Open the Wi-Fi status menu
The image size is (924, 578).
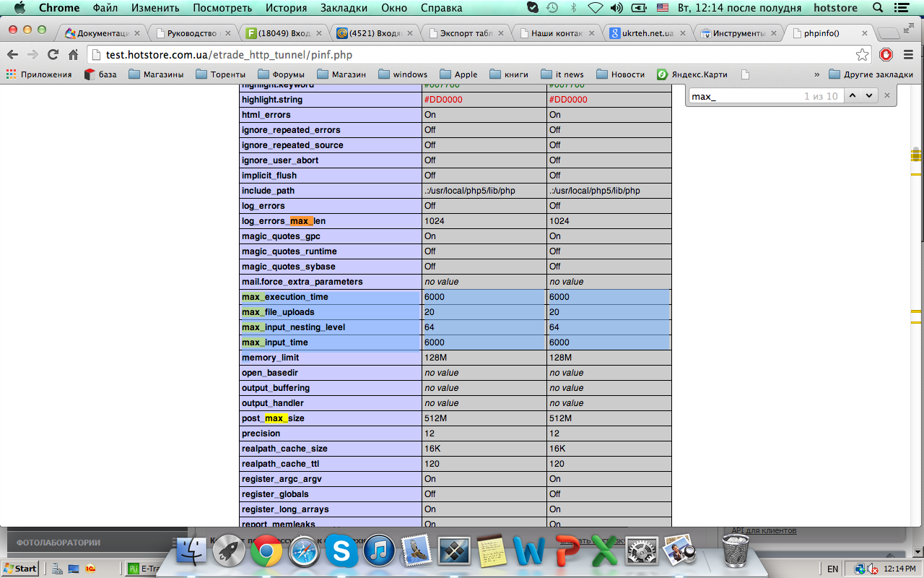click(596, 8)
